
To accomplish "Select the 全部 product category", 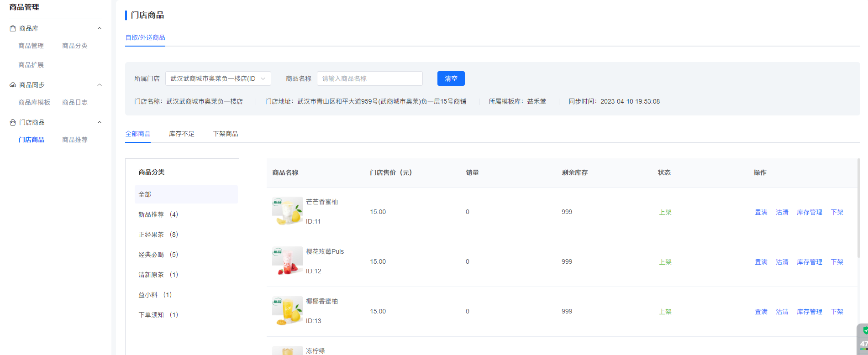I will point(186,194).
